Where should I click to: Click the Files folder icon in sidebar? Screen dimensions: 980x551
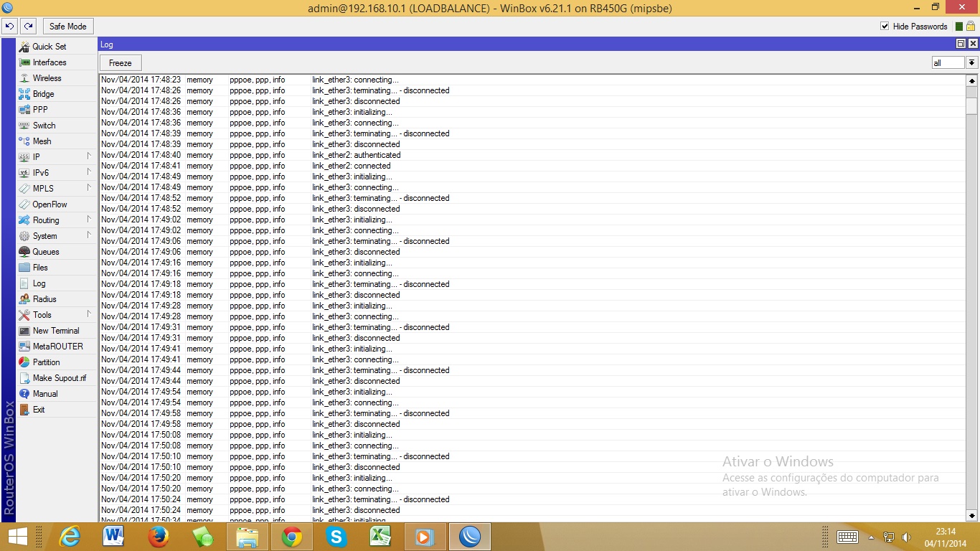(24, 268)
